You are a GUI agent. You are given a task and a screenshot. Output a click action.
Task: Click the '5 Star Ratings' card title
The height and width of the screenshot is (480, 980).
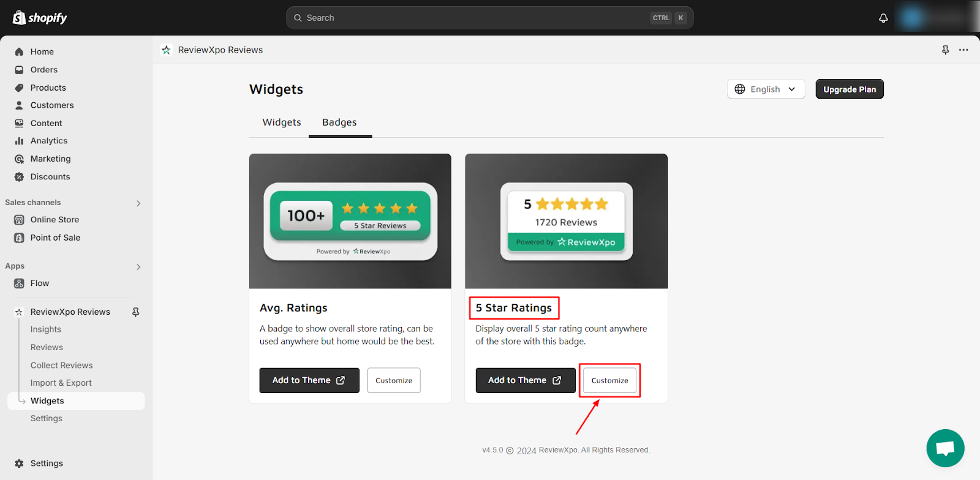(514, 308)
